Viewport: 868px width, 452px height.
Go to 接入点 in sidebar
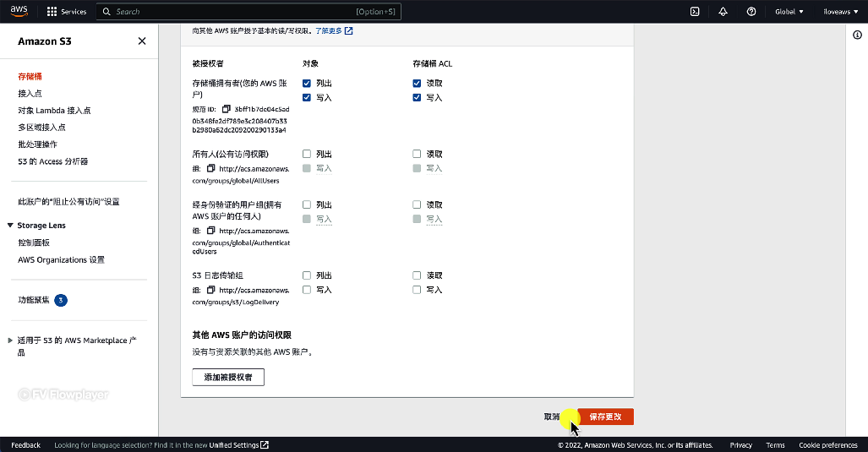(x=30, y=94)
